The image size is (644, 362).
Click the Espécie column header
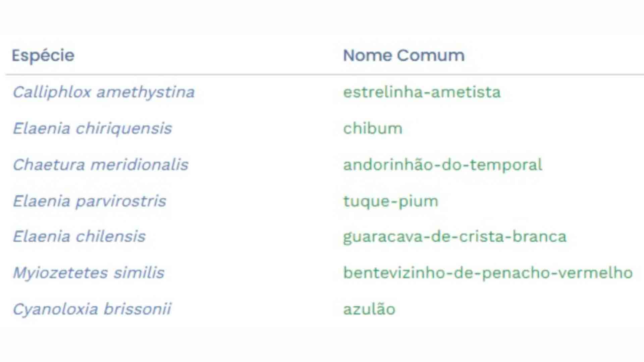(43, 56)
